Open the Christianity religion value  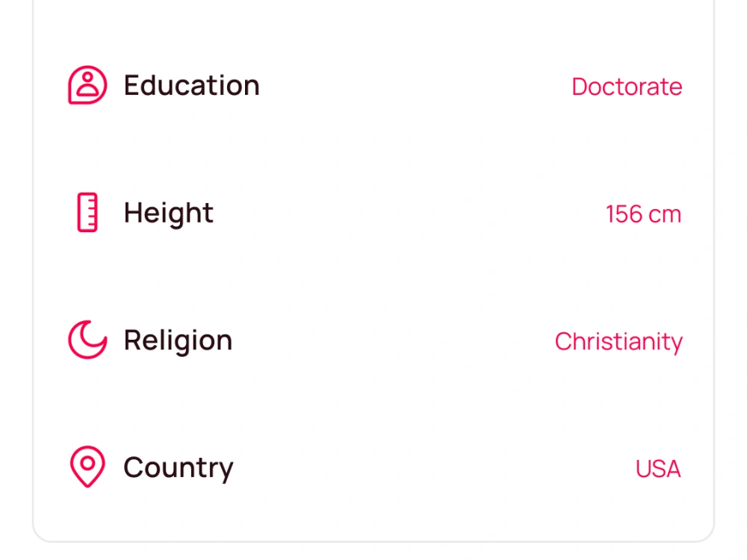[619, 342]
